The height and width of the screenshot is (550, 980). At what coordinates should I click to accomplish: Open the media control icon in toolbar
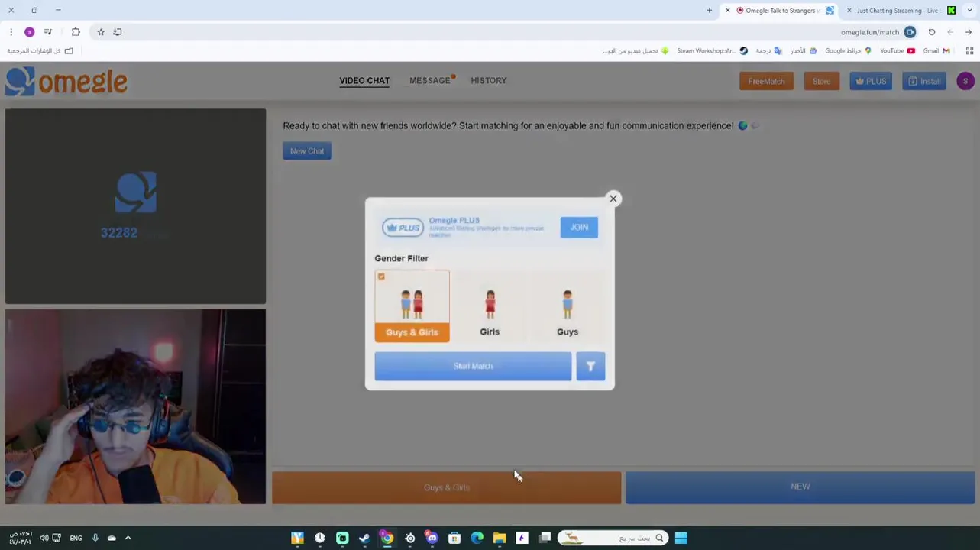[47, 32]
